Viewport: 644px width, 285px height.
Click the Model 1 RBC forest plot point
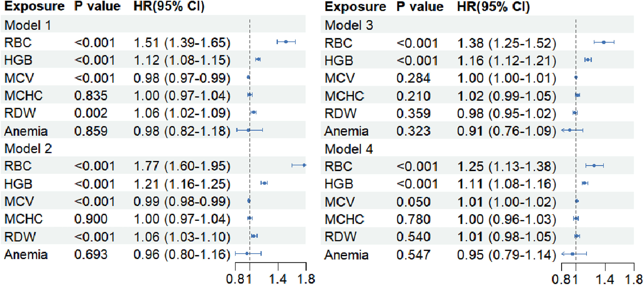pyautogui.click(x=286, y=42)
